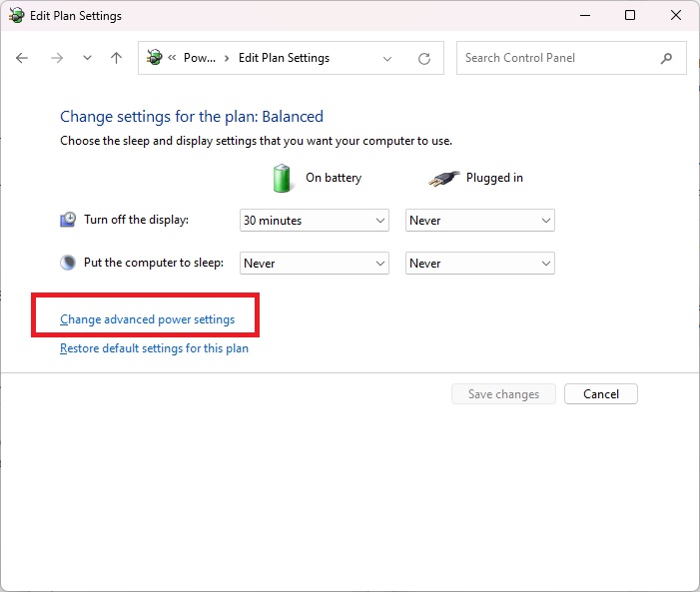Click the Power Options icon in address bar
This screenshot has height=592, width=700.
tap(155, 58)
